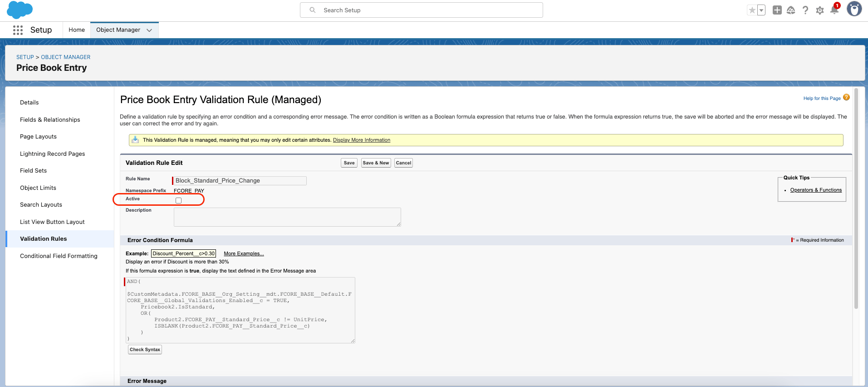The height and width of the screenshot is (387, 868).
Task: Click the example formula Discount_Percent__c>0.30
Action: 184,253
